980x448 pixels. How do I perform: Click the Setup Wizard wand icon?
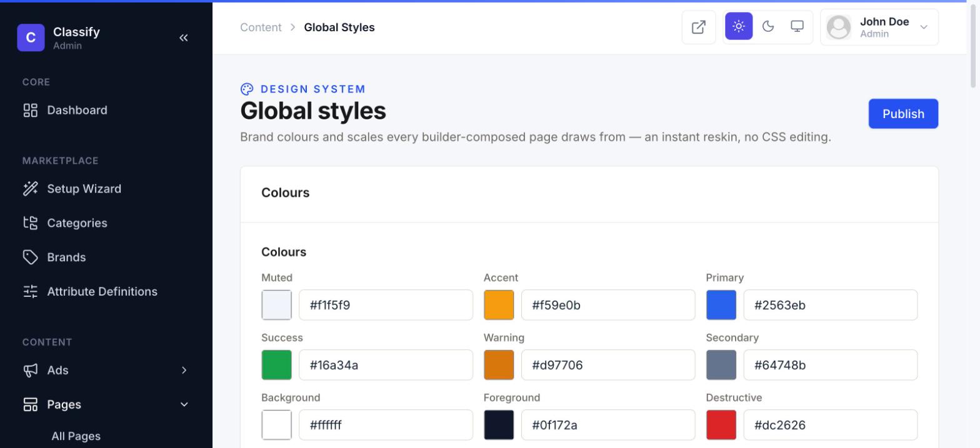tap(31, 189)
